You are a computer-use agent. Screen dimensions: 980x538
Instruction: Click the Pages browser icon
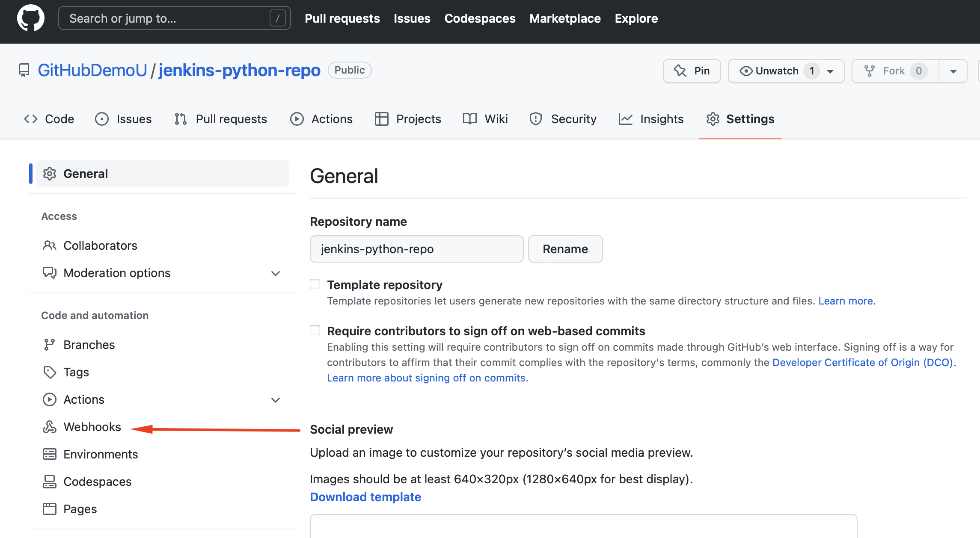click(x=50, y=509)
